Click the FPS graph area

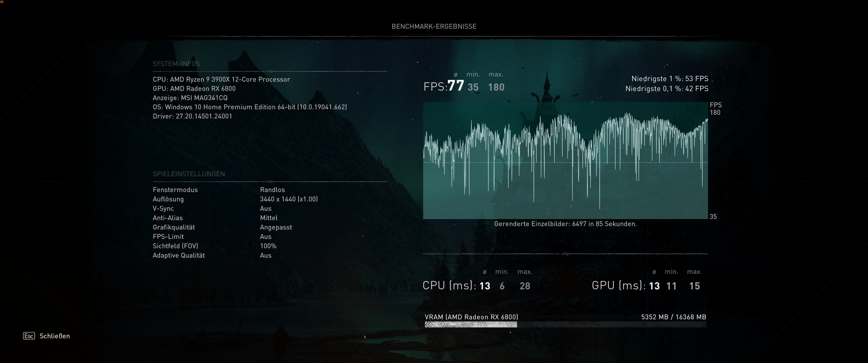pyautogui.click(x=565, y=160)
